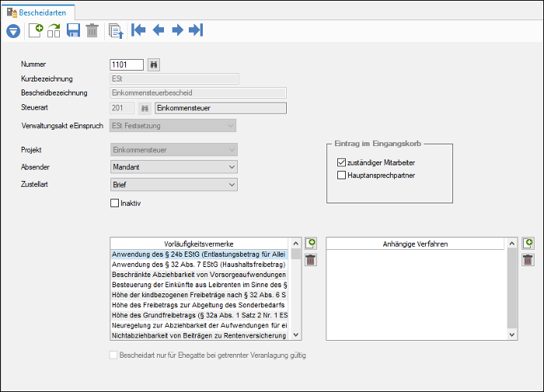Click the Bescheidarten tab icon
This screenshot has width=544, height=392.
(x=12, y=13)
